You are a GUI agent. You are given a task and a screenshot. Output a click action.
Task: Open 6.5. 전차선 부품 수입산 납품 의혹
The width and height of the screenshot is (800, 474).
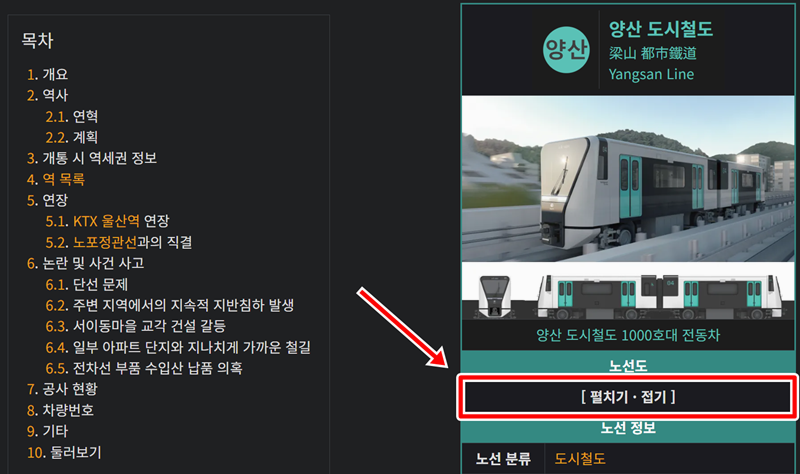tap(144, 368)
